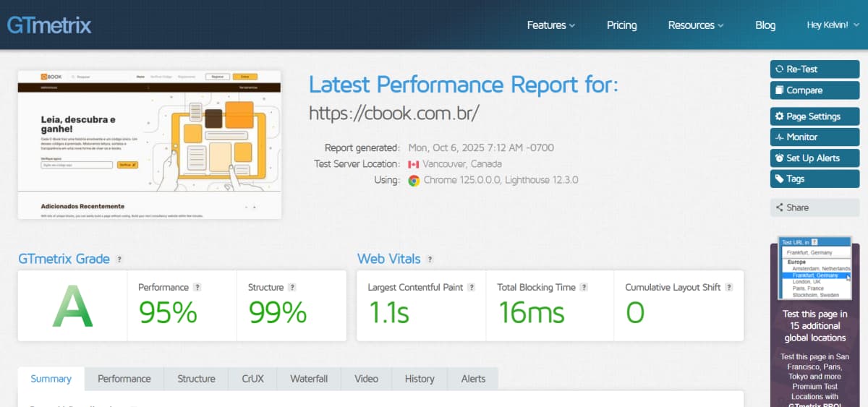Open Page Settings

[814, 116]
